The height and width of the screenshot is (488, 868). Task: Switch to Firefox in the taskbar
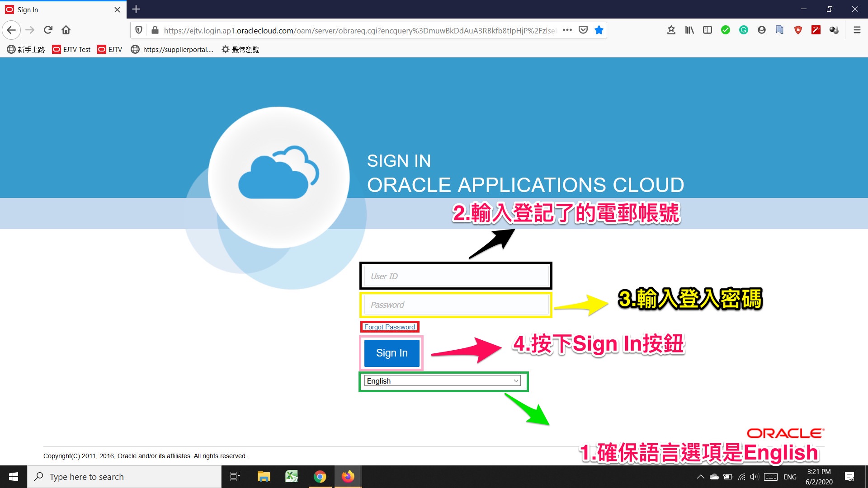point(348,477)
